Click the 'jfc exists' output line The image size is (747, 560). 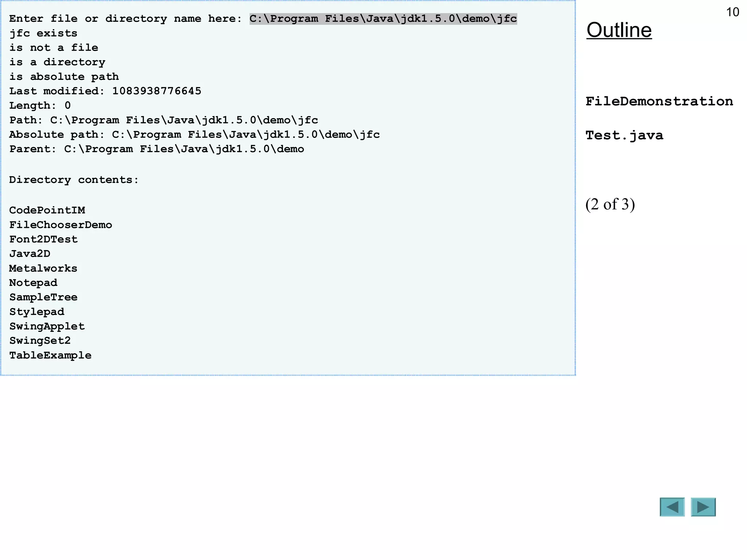point(43,33)
